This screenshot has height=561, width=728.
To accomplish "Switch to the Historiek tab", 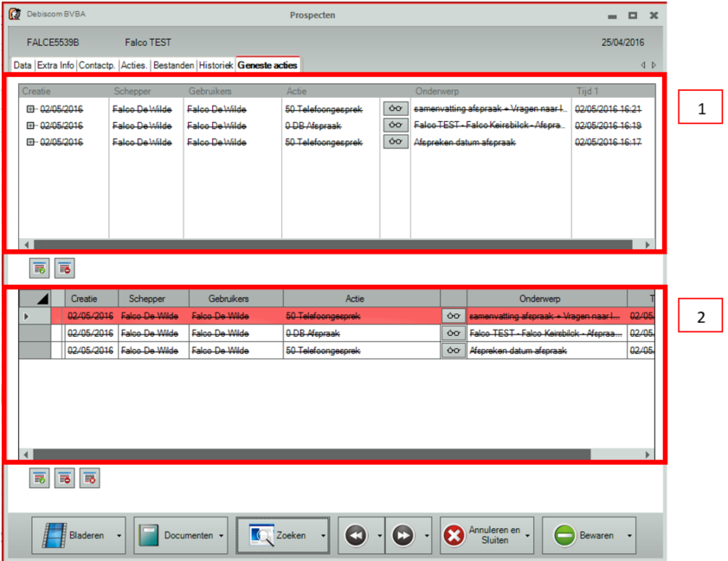I will coord(216,65).
